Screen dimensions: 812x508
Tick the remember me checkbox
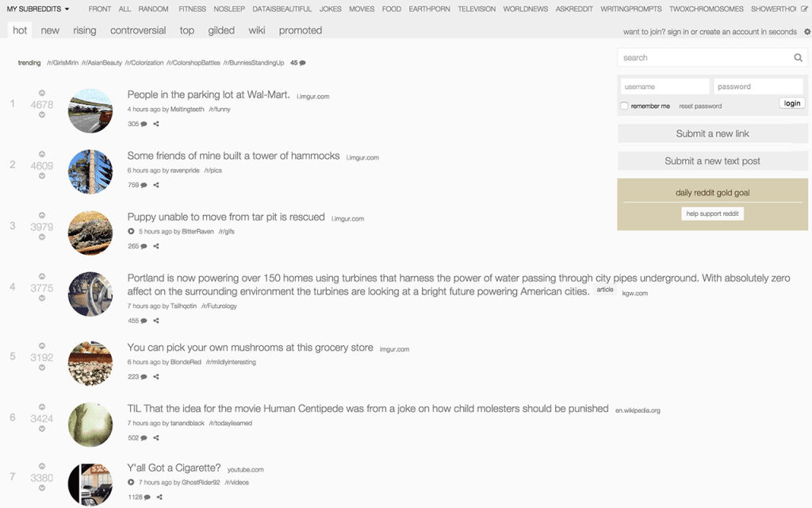(x=625, y=106)
